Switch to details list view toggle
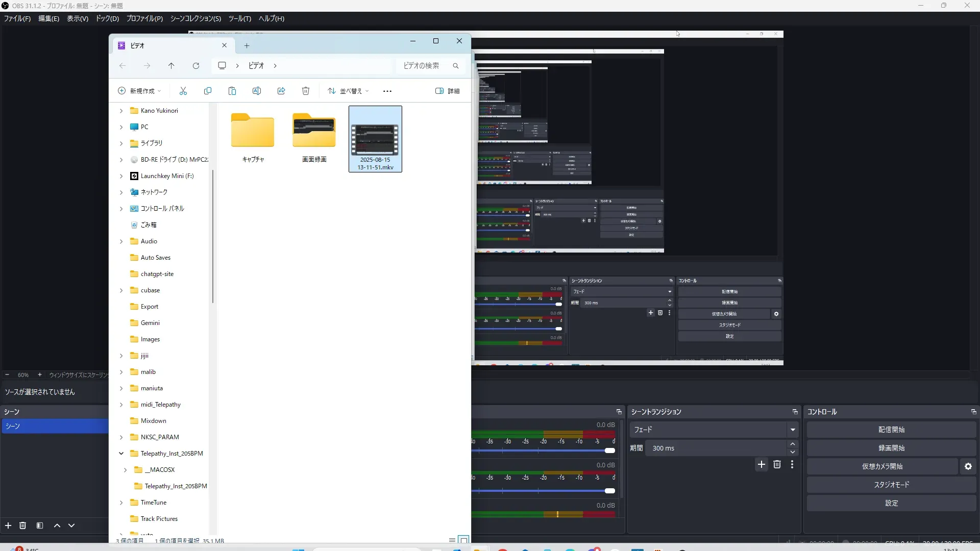Viewport: 980px width, 551px height. coord(452,540)
